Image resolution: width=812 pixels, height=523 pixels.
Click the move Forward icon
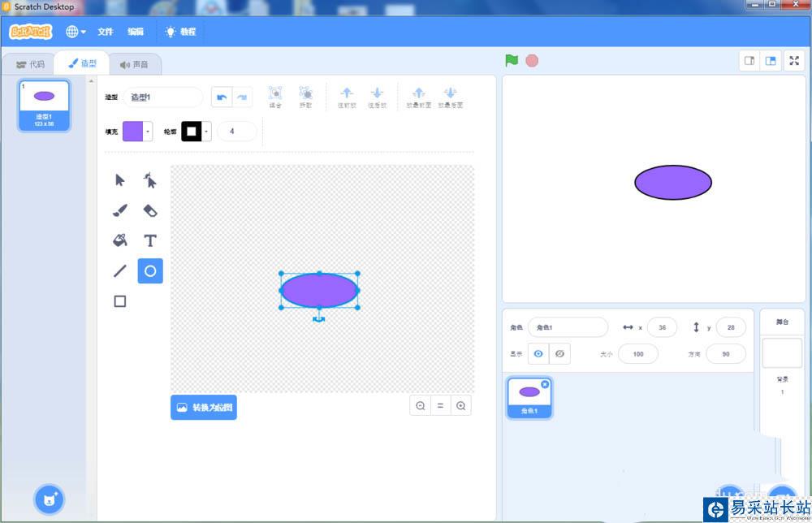coord(347,97)
